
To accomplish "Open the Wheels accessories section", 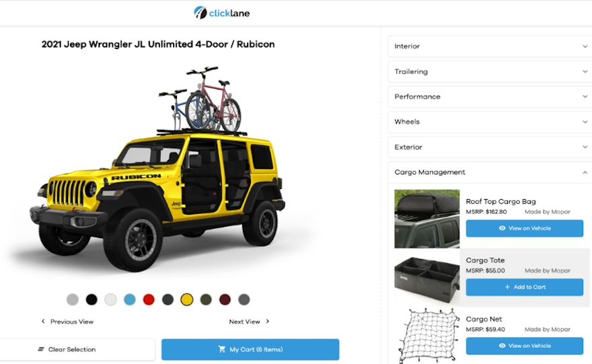I will point(490,122).
